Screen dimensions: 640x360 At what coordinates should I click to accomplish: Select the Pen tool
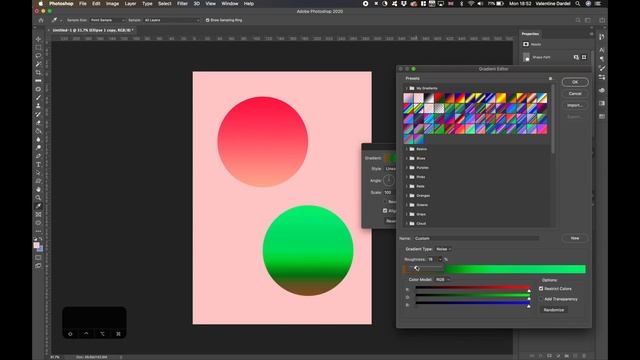(x=38, y=156)
